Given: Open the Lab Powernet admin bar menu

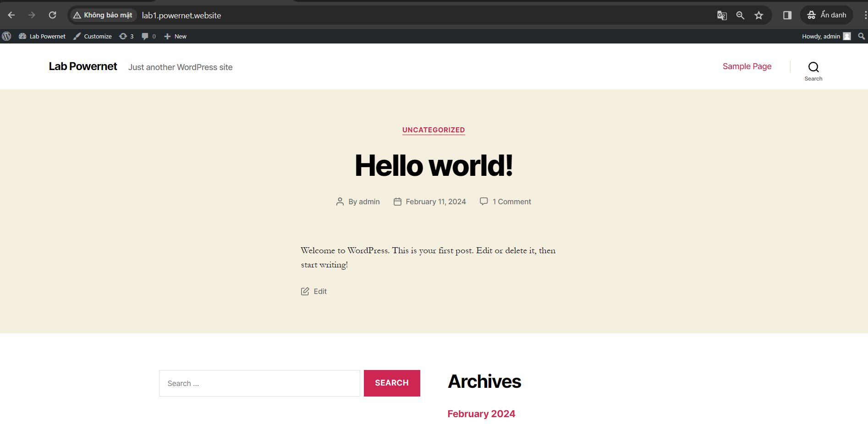Looking at the screenshot, I should [x=42, y=36].
